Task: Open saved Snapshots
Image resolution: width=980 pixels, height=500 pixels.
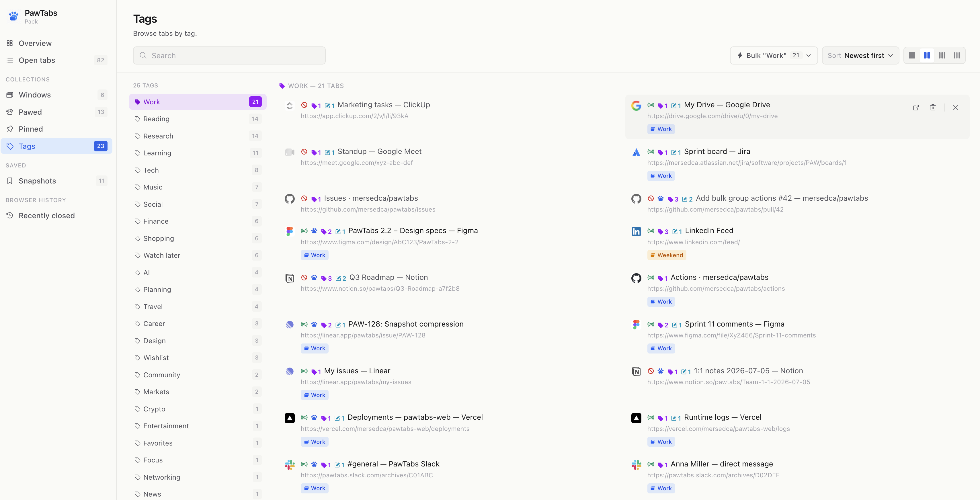Action: pyautogui.click(x=56, y=181)
